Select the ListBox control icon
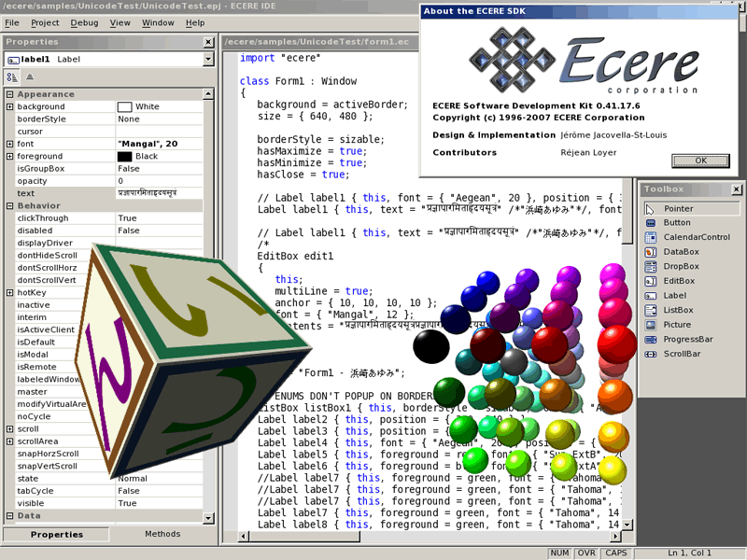This screenshot has width=747, height=560. coord(651,310)
